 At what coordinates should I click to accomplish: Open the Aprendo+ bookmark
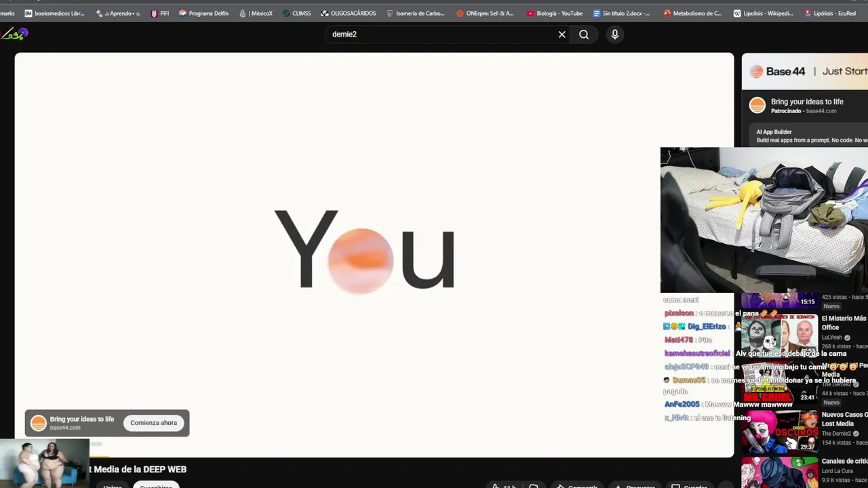118,13
